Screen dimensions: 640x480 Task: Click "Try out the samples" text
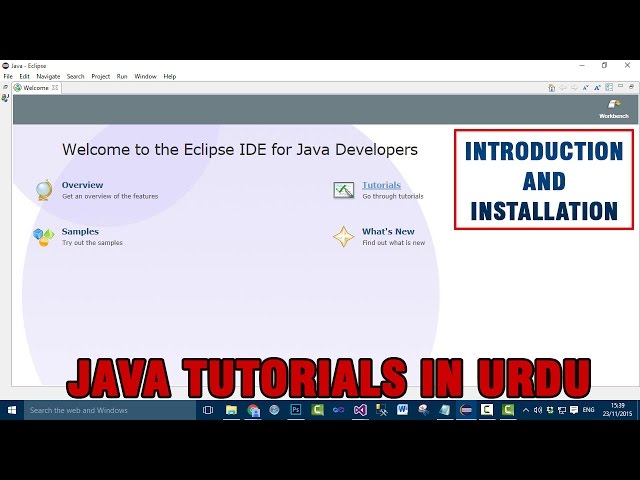[x=92, y=243]
